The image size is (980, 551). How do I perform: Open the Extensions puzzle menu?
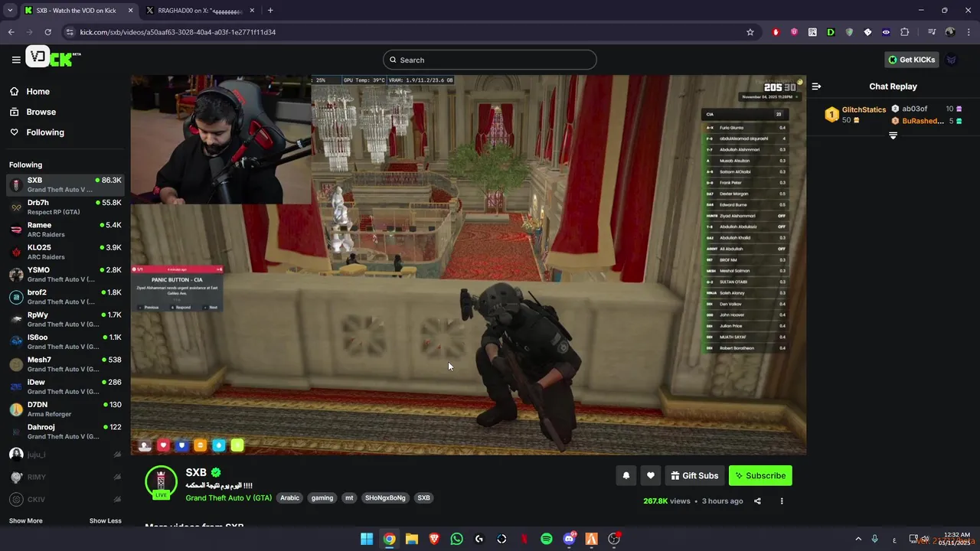click(x=904, y=32)
